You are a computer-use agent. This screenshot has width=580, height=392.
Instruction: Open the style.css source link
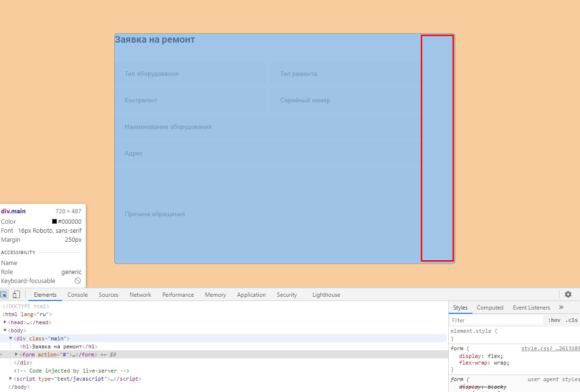(x=551, y=348)
